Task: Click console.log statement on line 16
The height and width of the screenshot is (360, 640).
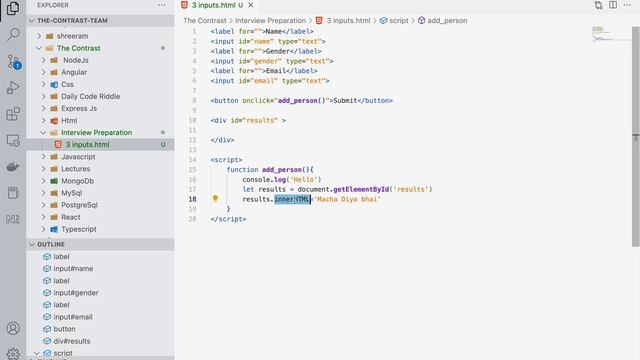Action: pos(282,180)
